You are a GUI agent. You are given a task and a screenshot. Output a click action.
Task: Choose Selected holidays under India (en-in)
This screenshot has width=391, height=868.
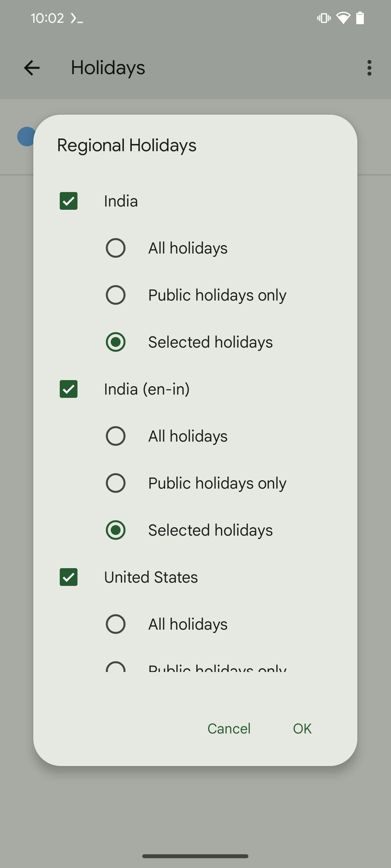pos(115,530)
